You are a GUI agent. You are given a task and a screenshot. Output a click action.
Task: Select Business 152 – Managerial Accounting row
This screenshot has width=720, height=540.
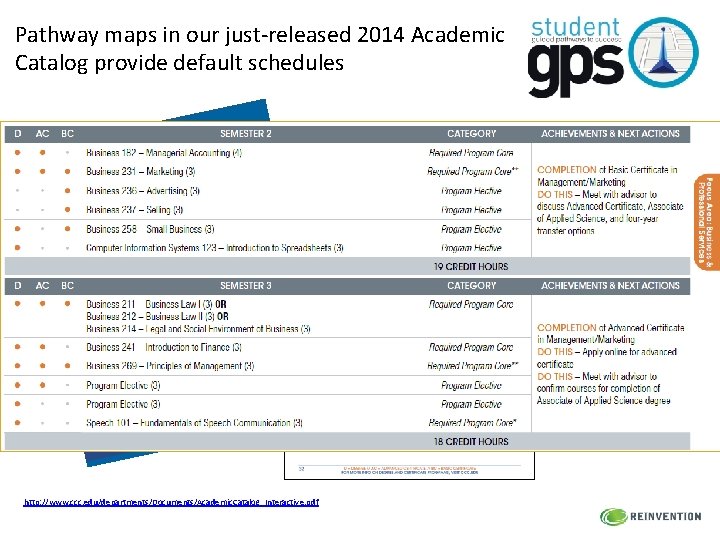pyautogui.click(x=268, y=152)
